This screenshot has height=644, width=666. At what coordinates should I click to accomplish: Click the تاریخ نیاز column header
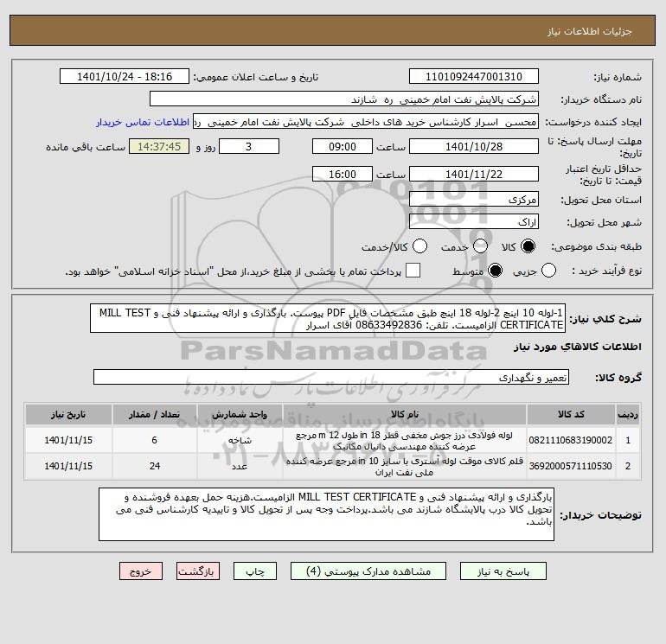68,414
